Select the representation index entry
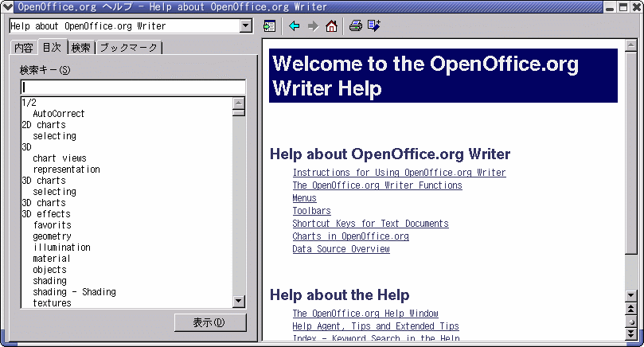The height and width of the screenshot is (347, 644). coord(67,170)
